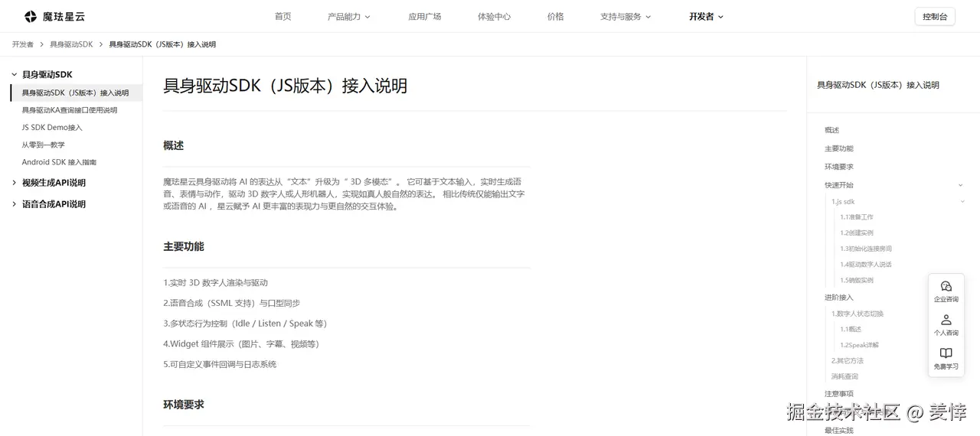The height and width of the screenshot is (436, 980).
Task: Open the 开发者 dropdown menu
Action: point(706,16)
